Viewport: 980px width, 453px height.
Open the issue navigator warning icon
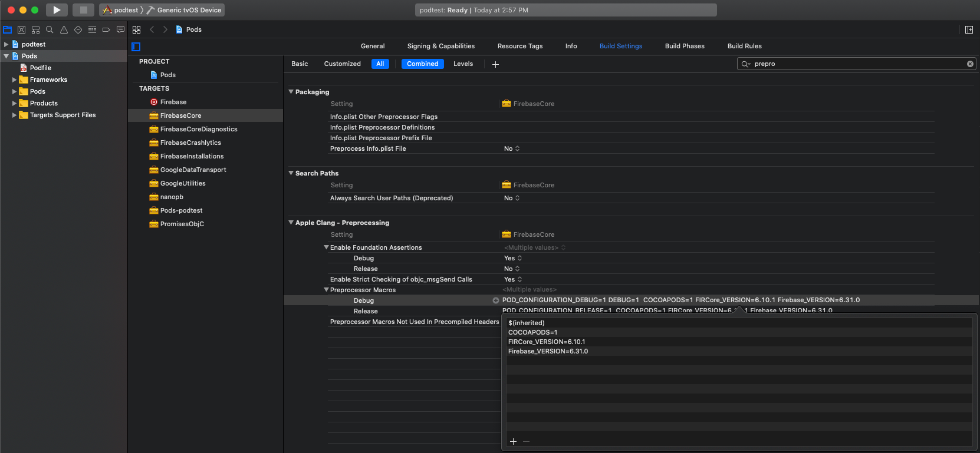[64, 29]
